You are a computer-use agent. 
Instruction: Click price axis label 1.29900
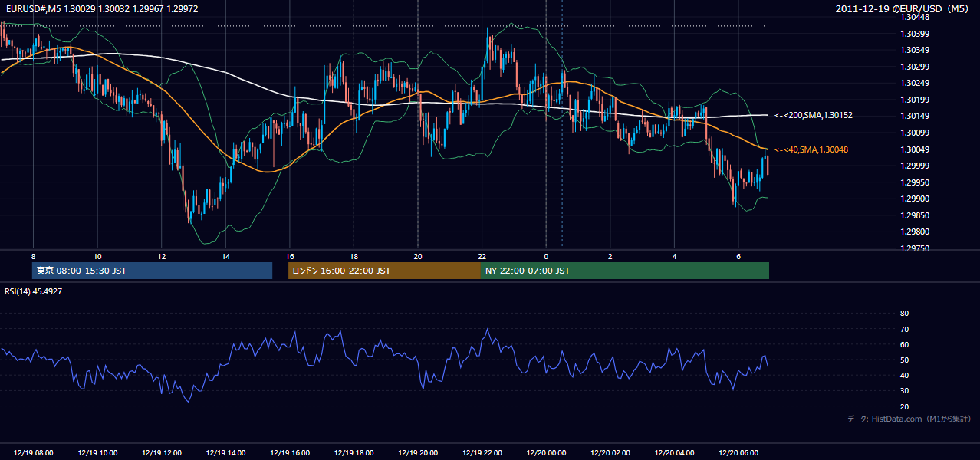(x=914, y=199)
